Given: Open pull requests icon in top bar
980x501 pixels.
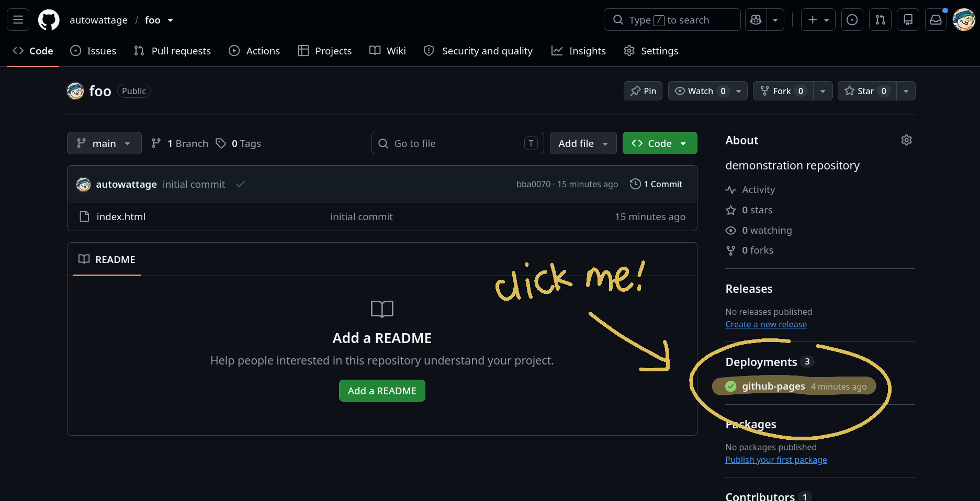Looking at the screenshot, I should (x=881, y=20).
